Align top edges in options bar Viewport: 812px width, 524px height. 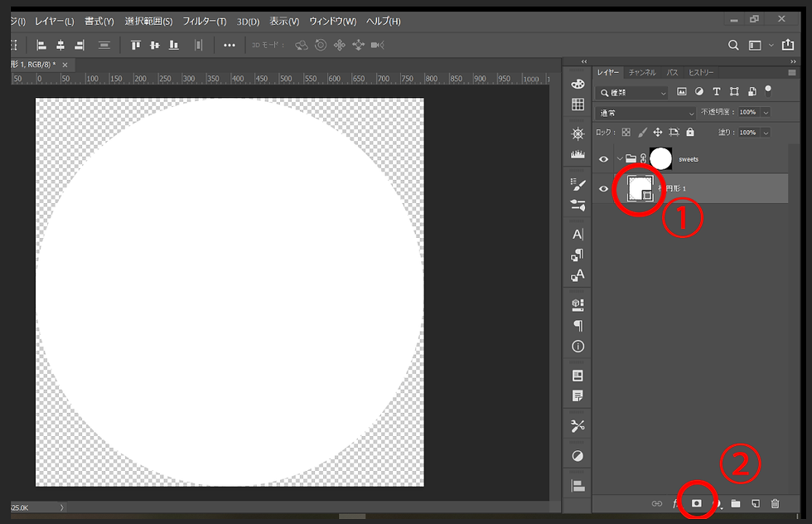pos(136,46)
